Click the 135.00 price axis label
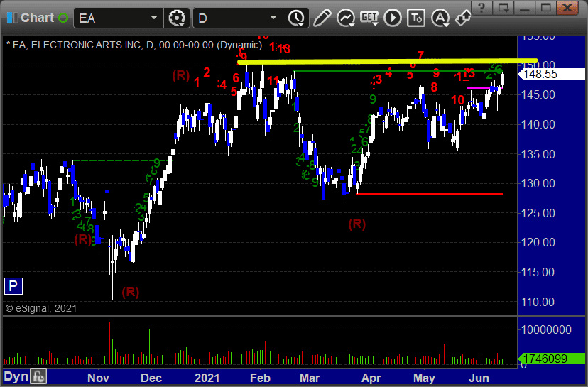Screen dimensions: 588x387 [x=538, y=154]
